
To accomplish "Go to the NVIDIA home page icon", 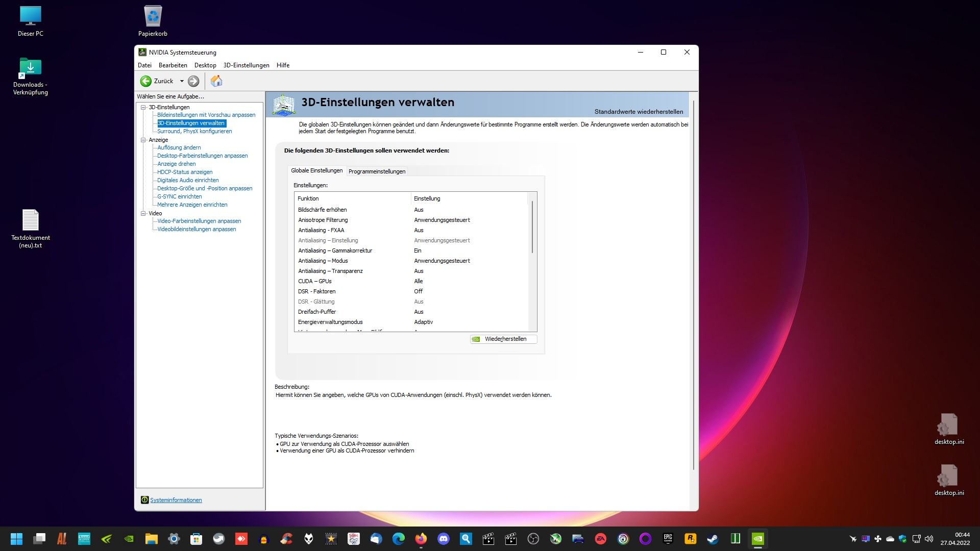I will [x=216, y=81].
